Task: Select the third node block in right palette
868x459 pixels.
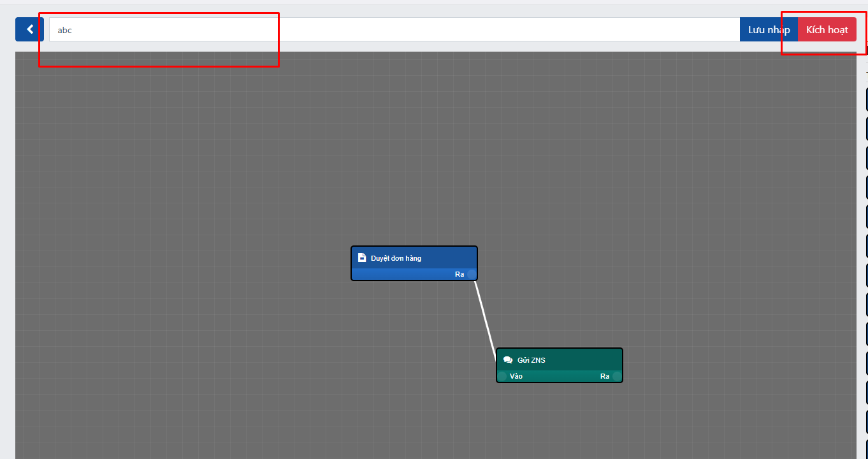Action: click(866, 158)
